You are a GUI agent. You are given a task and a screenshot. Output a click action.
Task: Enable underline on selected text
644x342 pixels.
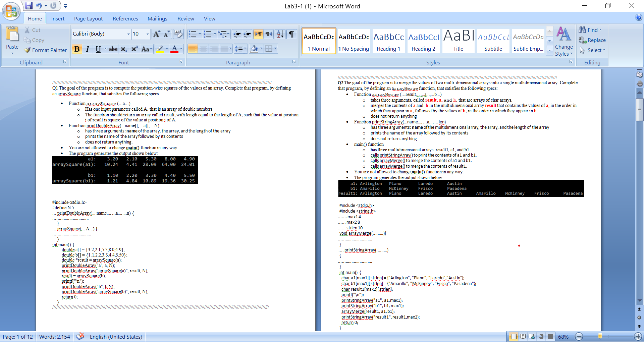click(x=97, y=49)
